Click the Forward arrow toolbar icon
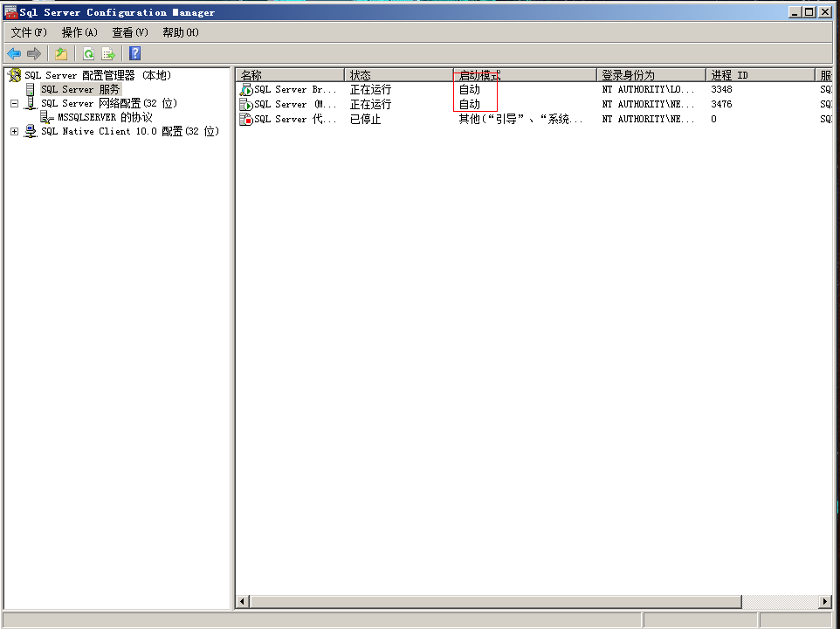 click(x=34, y=53)
